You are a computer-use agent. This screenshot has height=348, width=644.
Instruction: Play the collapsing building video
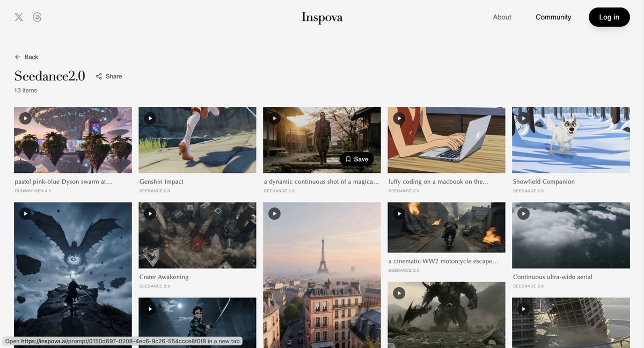[x=523, y=309]
